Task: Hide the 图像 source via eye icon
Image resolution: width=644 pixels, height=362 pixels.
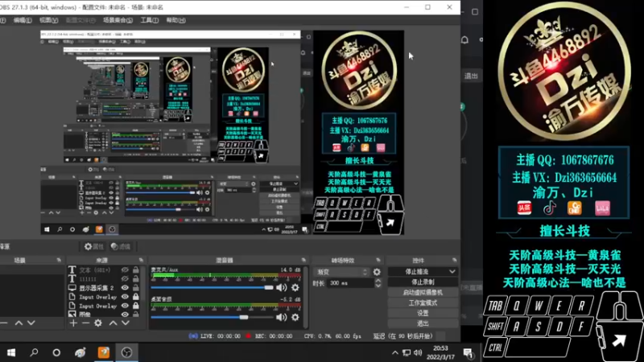Action: point(125,315)
